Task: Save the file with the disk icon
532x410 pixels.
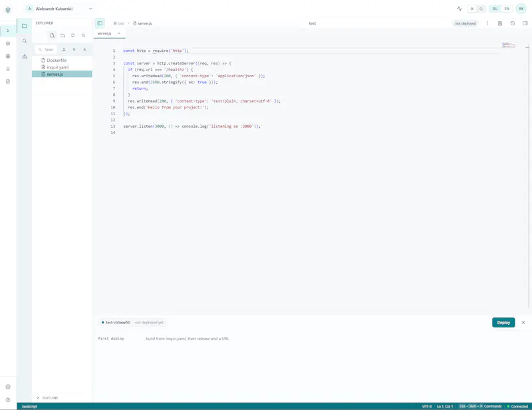Action: pos(500,23)
